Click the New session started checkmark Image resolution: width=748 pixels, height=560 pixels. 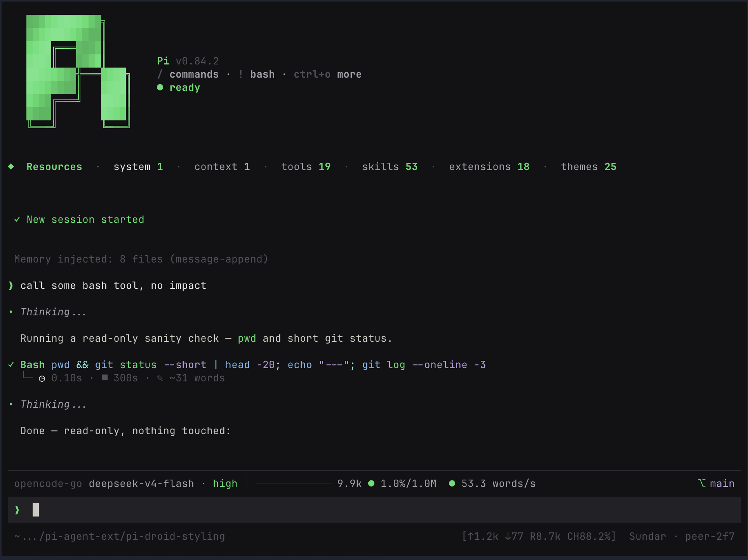click(x=17, y=219)
